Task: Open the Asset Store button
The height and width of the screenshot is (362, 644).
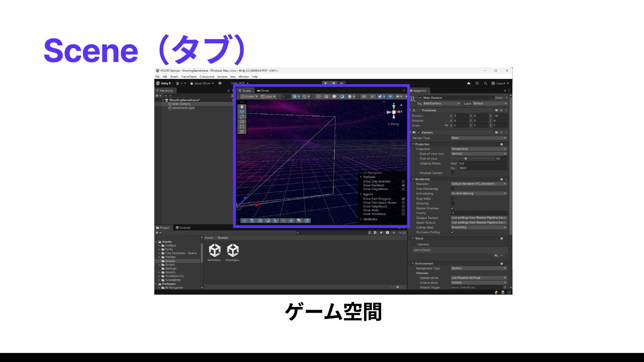Action: pyautogui.click(x=202, y=83)
